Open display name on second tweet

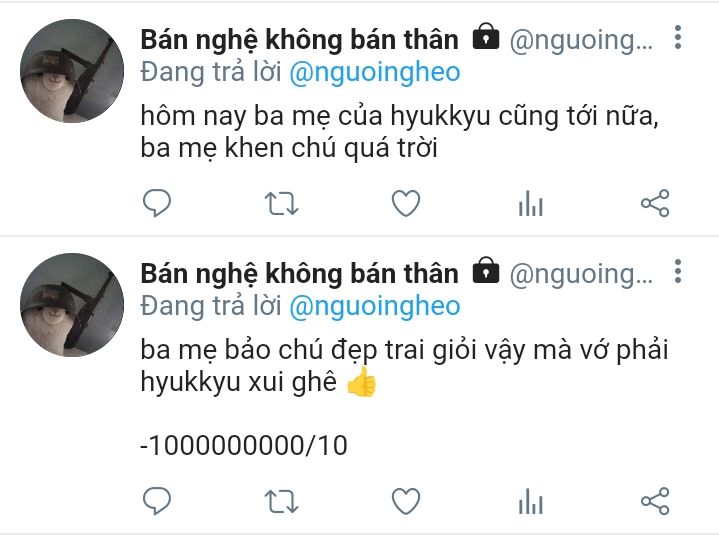[x=299, y=274]
